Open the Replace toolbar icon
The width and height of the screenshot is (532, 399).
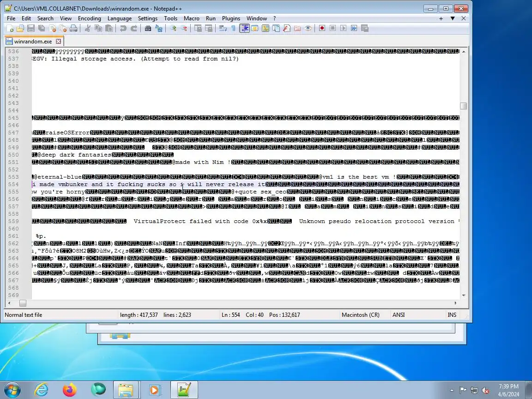(159, 29)
